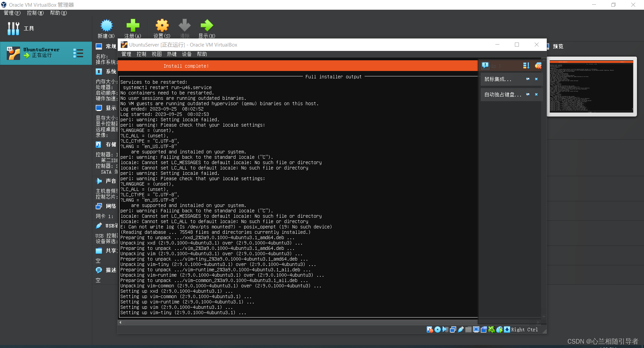Dismiss the 鼠标集成 notification with its X button

536,79
